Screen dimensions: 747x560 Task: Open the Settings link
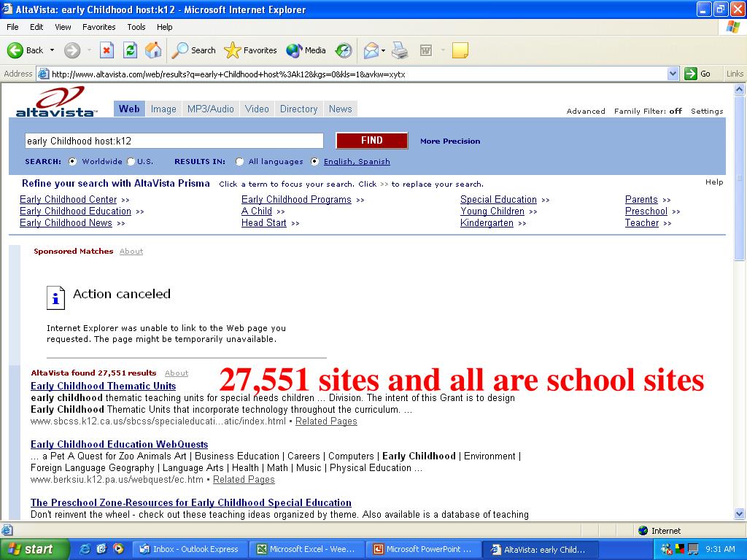[x=707, y=111]
